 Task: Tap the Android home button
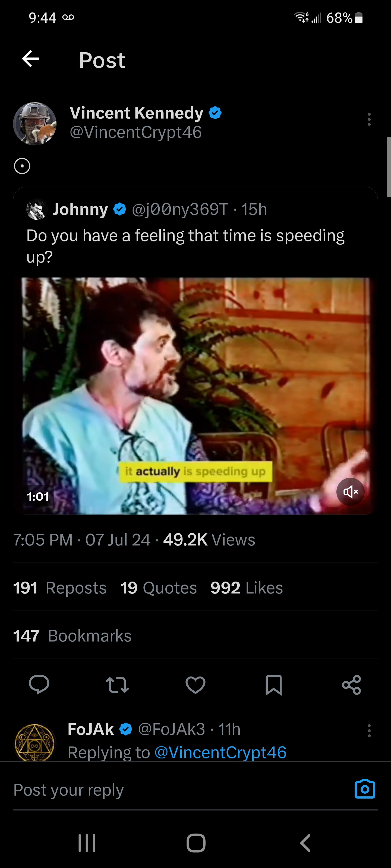point(196,843)
